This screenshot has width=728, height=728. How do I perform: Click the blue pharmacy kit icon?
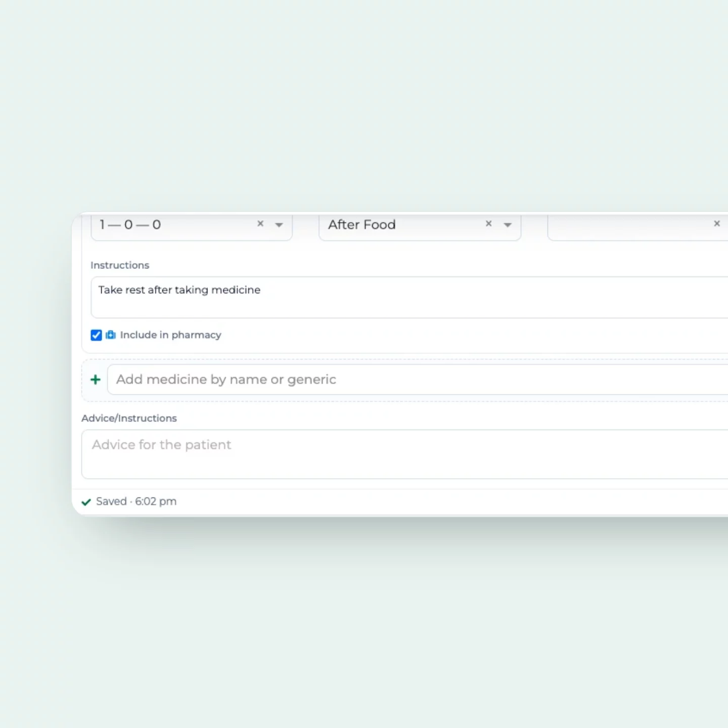pos(111,335)
